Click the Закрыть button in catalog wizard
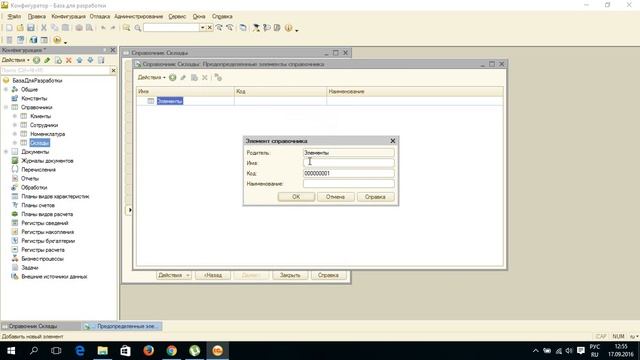Image resolution: width=640 pixels, height=360 pixels. pyautogui.click(x=290, y=275)
